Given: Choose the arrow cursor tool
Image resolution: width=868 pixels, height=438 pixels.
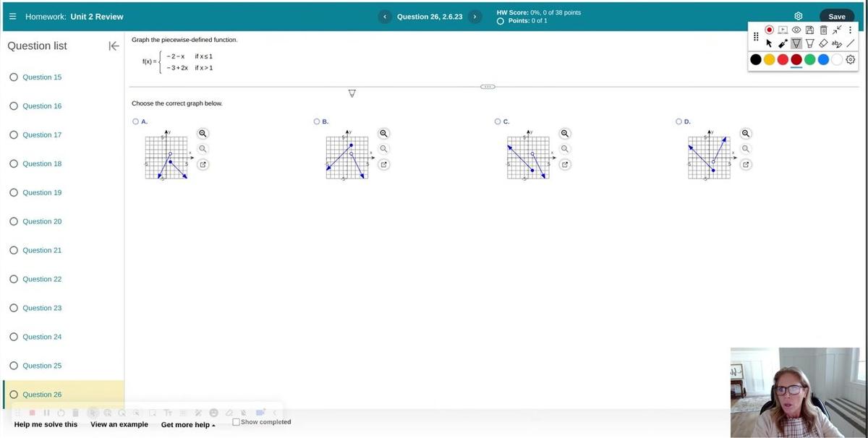Looking at the screenshot, I should pos(769,43).
